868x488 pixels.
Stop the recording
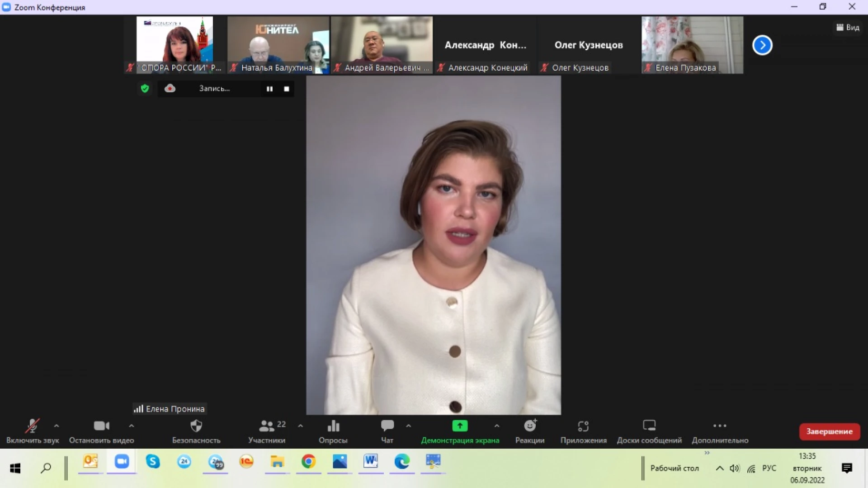pos(287,89)
